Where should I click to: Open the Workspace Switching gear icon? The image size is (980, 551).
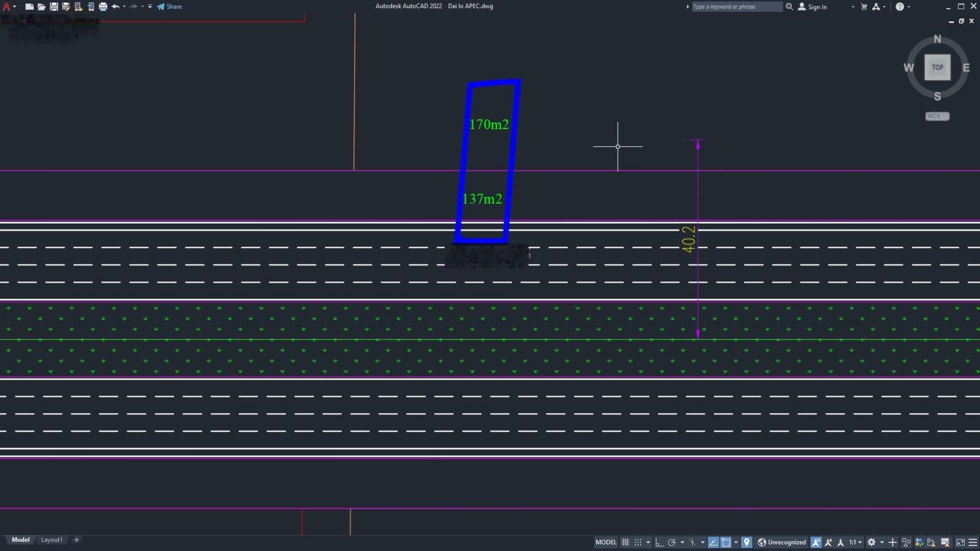coord(872,542)
